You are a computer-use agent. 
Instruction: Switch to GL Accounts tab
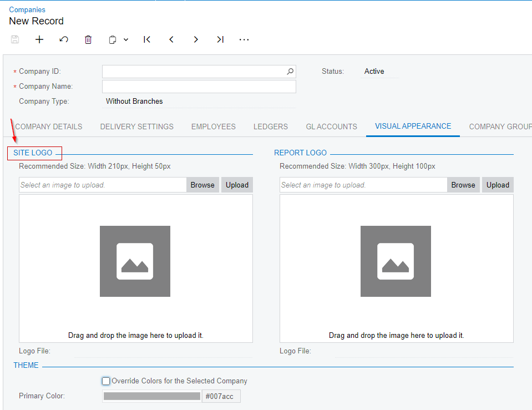(332, 126)
